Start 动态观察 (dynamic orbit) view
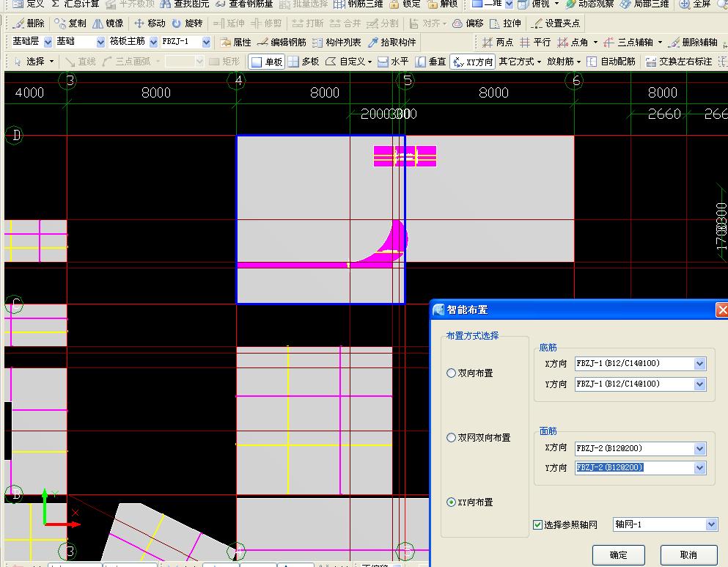This screenshot has width=728, height=567. pos(590,4)
